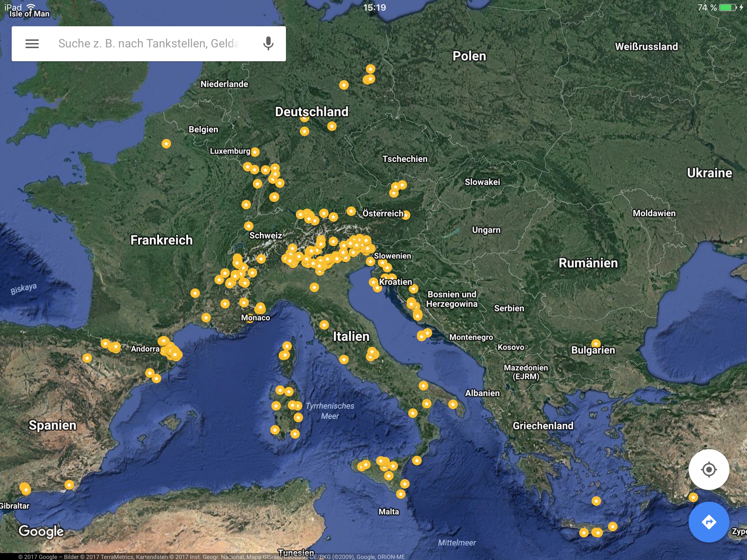
Task: Select the saved star in northern France
Action: 166,144
